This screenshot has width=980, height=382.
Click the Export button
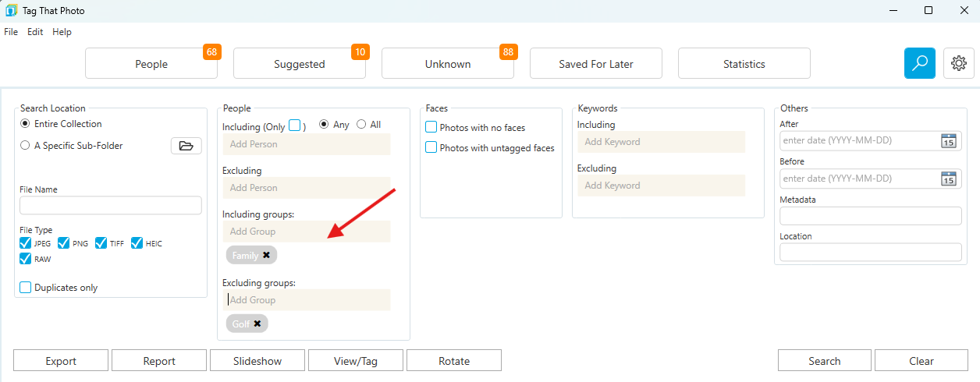pyautogui.click(x=61, y=361)
